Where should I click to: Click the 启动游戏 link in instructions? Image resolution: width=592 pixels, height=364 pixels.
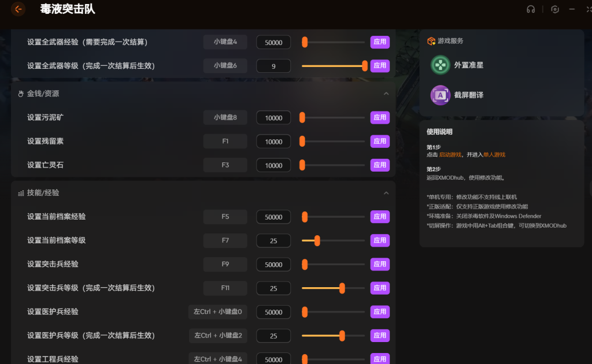(x=450, y=155)
